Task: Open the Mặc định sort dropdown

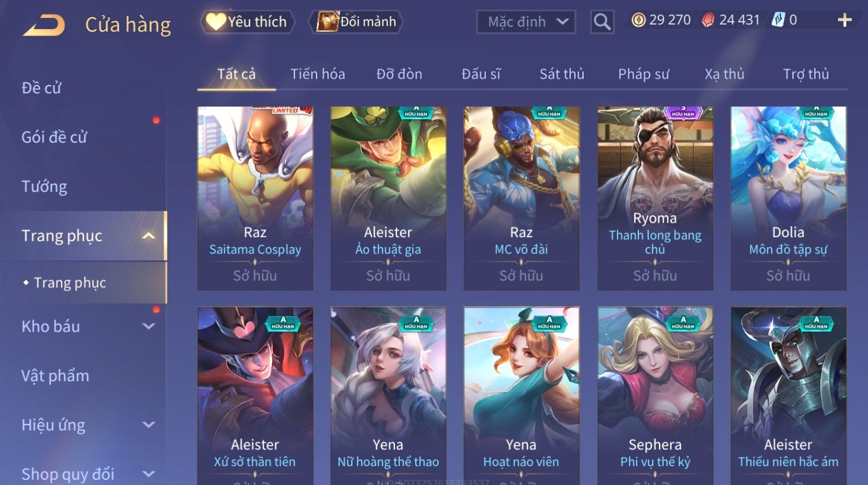Action: 526,22
